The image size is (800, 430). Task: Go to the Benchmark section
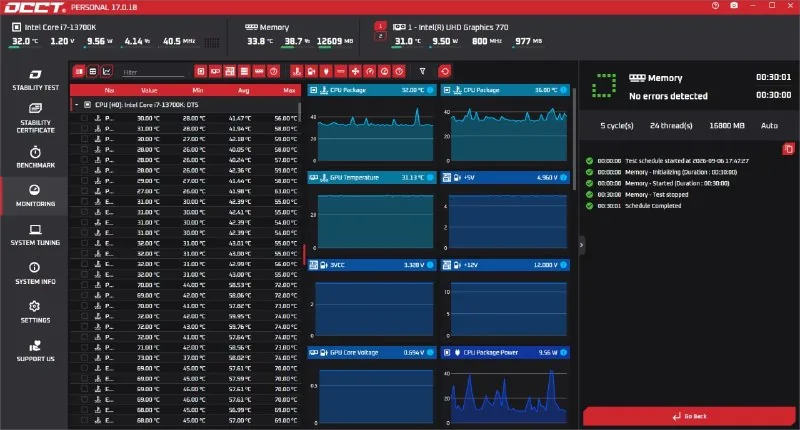(x=35, y=157)
